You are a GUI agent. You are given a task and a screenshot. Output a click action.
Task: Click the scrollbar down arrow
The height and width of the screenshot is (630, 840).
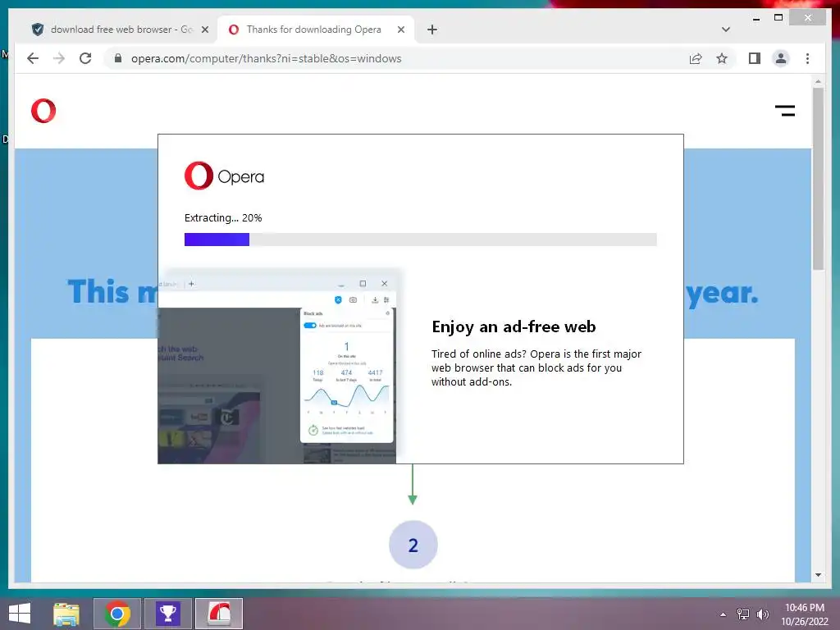[818, 575]
